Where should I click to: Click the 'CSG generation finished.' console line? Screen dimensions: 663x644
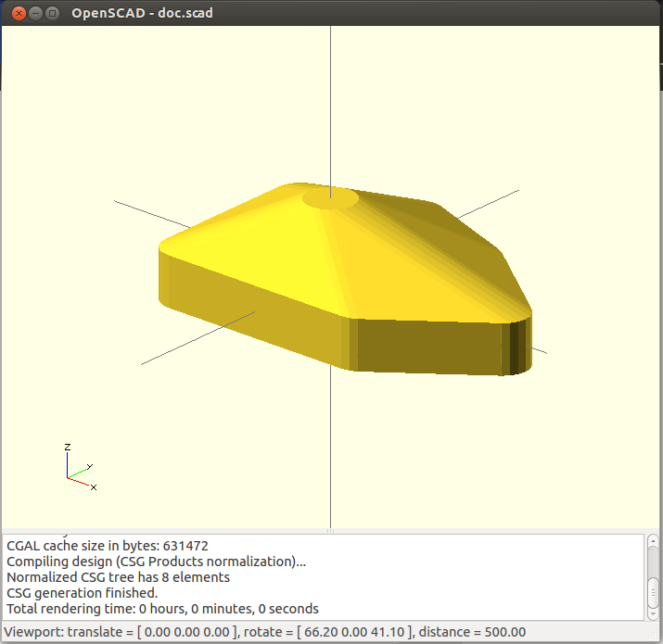coord(83,593)
